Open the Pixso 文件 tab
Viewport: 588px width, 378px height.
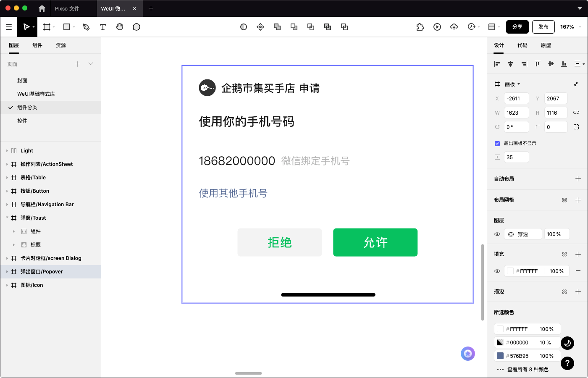point(67,8)
